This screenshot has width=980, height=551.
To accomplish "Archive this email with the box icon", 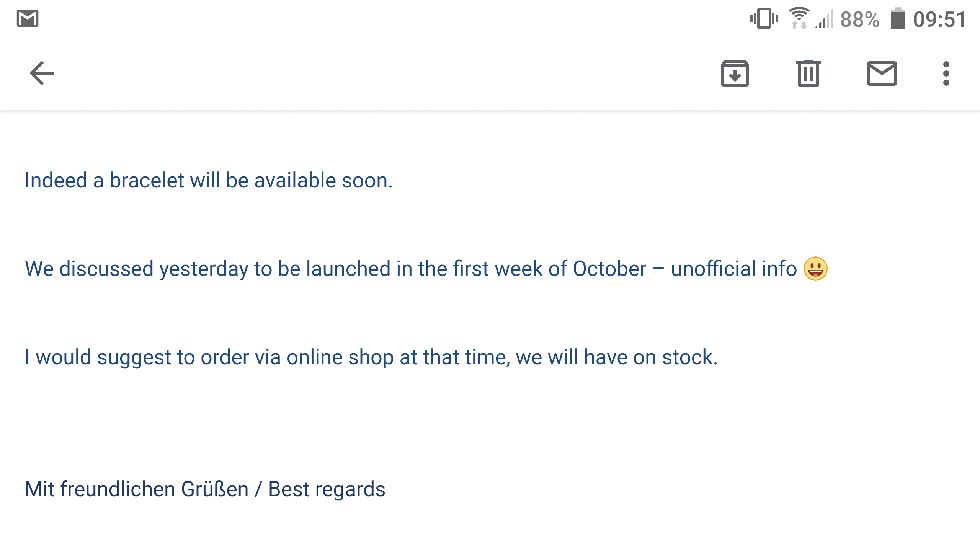I will pos(735,73).
